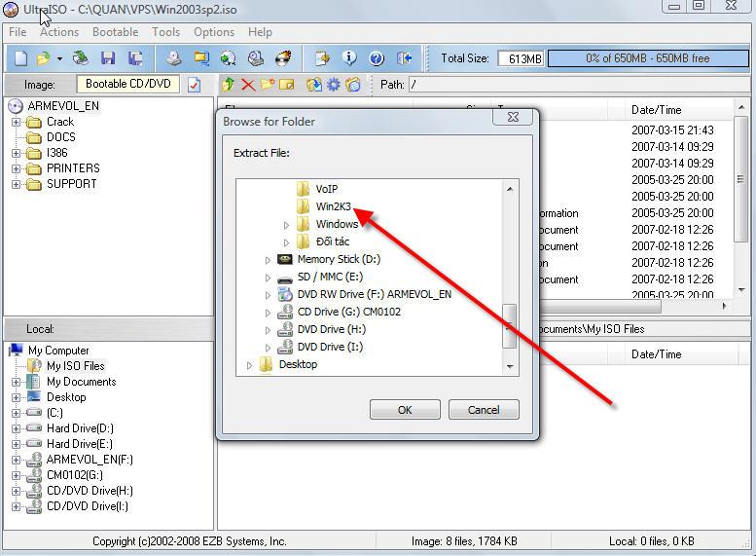Click the Mount to Virtual Drive icon
This screenshot has width=756, height=556.
coord(256,58)
